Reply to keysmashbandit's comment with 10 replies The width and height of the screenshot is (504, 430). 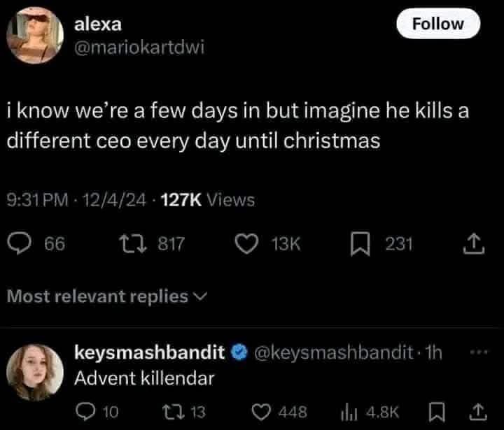point(86,412)
